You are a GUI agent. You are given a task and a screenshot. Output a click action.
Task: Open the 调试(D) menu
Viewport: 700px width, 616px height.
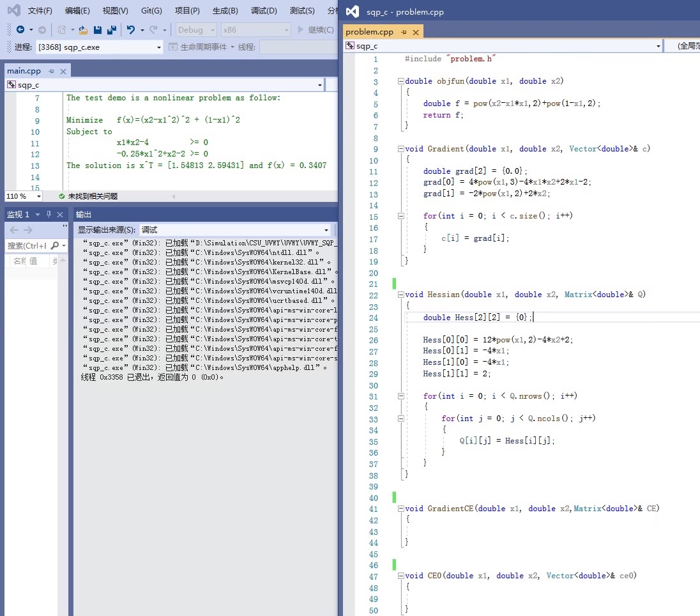click(263, 11)
